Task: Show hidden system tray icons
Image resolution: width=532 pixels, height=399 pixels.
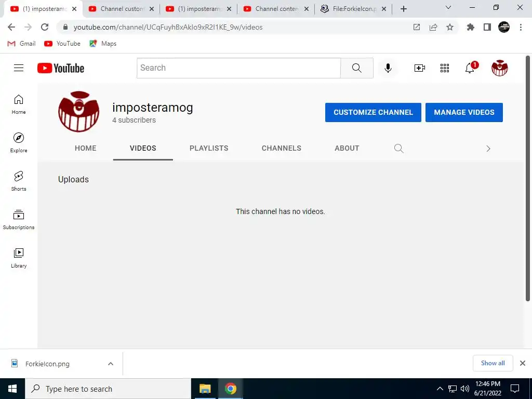Action: pos(440,389)
